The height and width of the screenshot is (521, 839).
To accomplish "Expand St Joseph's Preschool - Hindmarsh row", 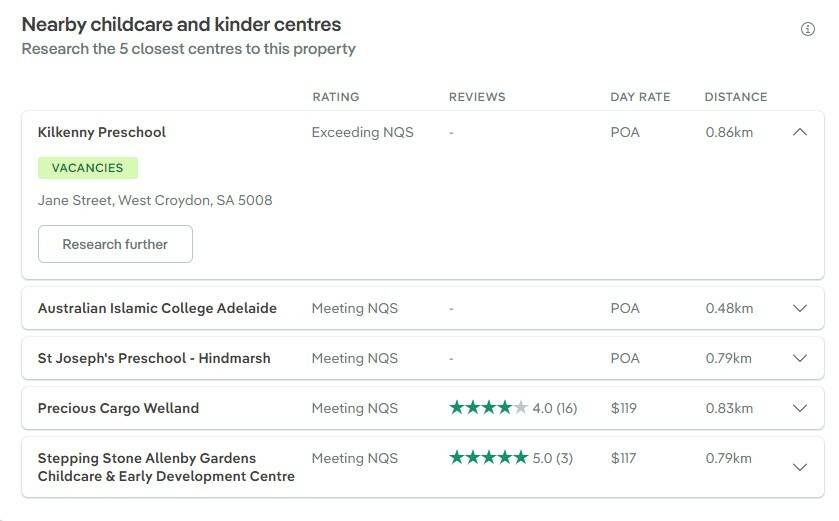I will tap(799, 358).
